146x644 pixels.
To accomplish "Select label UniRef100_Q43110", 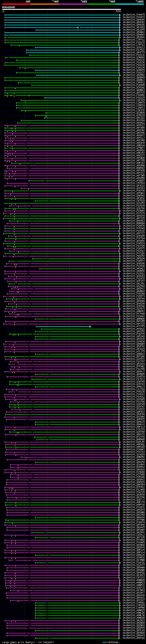I will tap(134, 186).
